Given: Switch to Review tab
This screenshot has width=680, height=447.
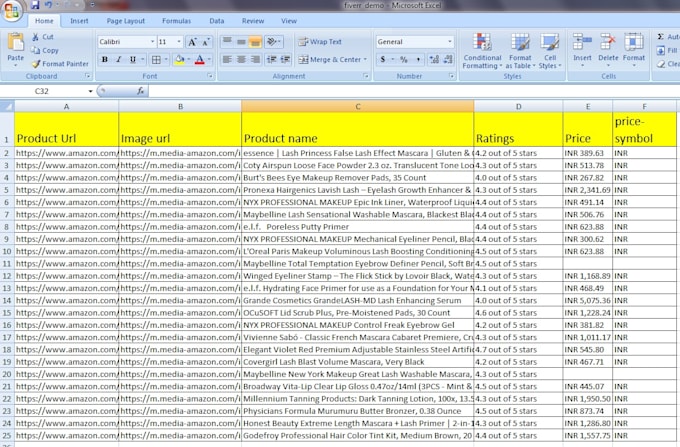Looking at the screenshot, I should click(x=253, y=21).
